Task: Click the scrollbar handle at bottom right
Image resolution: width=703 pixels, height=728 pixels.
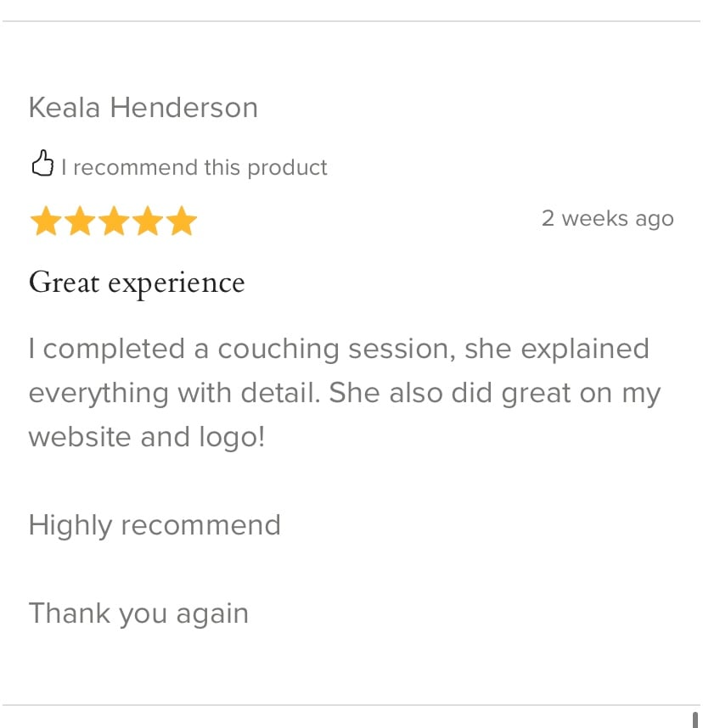Action: point(695,720)
